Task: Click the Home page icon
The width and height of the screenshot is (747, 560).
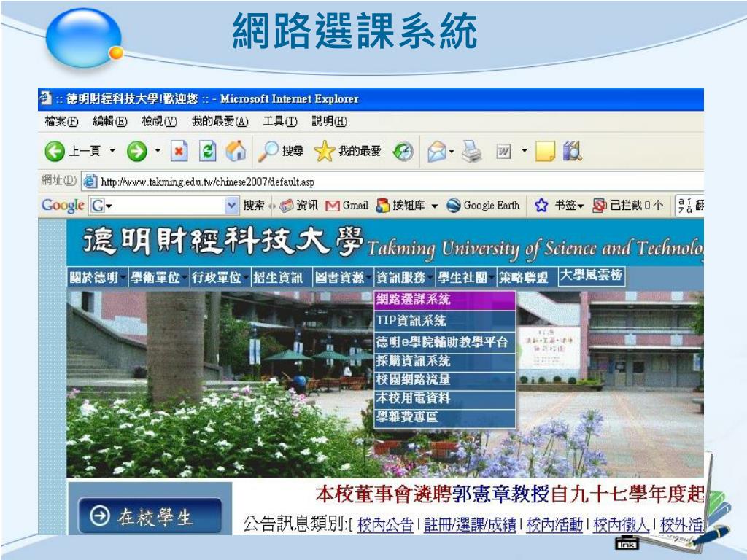Action: (x=236, y=151)
